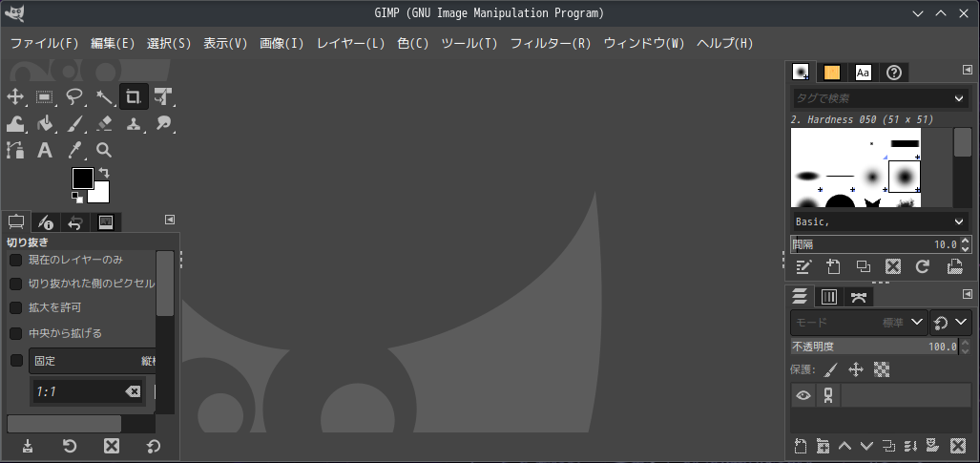Image resolution: width=980 pixels, height=463 pixels.
Task: Select the Move tool in toolbox
Action: click(x=15, y=96)
